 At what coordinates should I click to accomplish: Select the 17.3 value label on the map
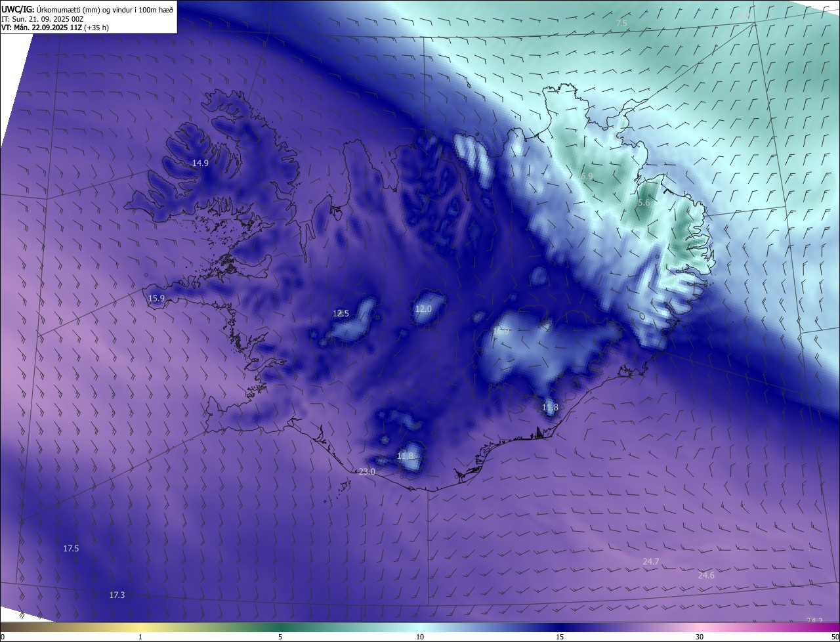pos(117,595)
